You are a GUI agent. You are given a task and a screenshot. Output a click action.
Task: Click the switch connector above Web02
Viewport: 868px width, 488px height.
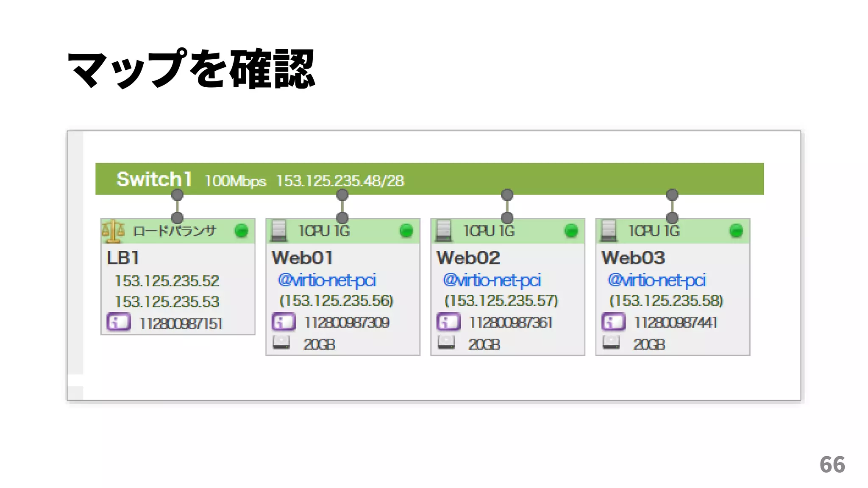507,195
